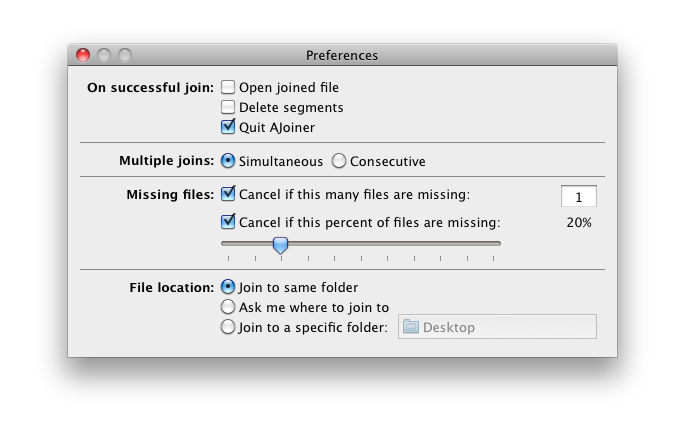Select Simultaneous multiple joins mode
Screen dimensions: 690x428
pos(228,161)
